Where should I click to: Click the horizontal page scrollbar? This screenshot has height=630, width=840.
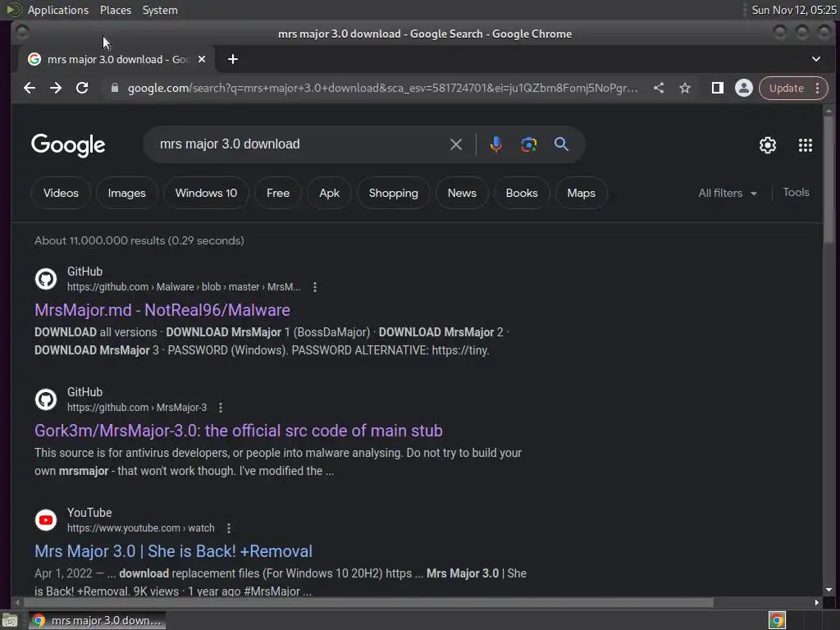[x=367, y=603]
